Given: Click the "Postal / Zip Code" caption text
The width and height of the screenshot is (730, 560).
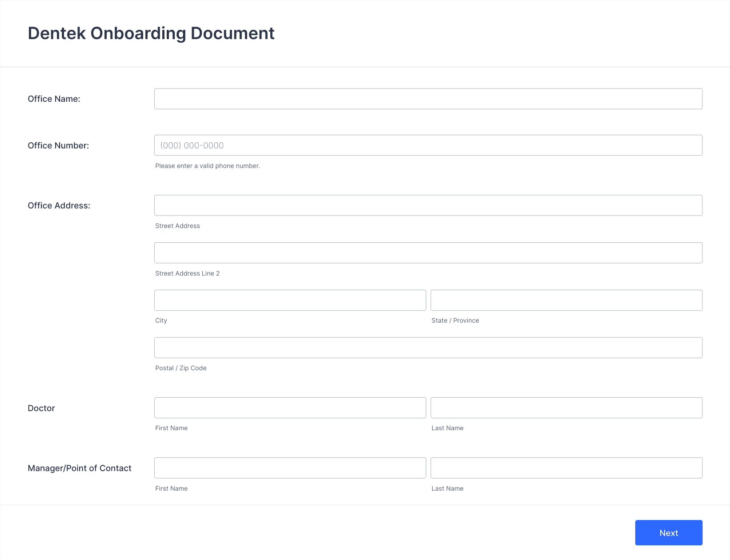Looking at the screenshot, I should [180, 368].
